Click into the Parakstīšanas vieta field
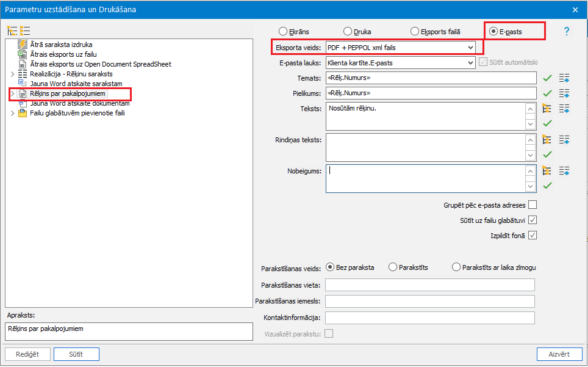 pyautogui.click(x=430, y=285)
